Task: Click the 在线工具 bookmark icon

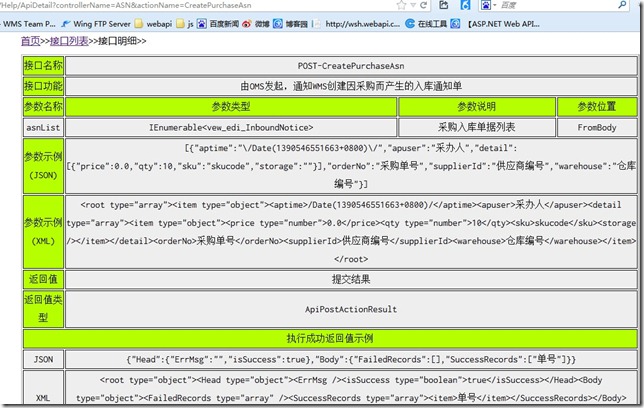Action: click(409, 24)
